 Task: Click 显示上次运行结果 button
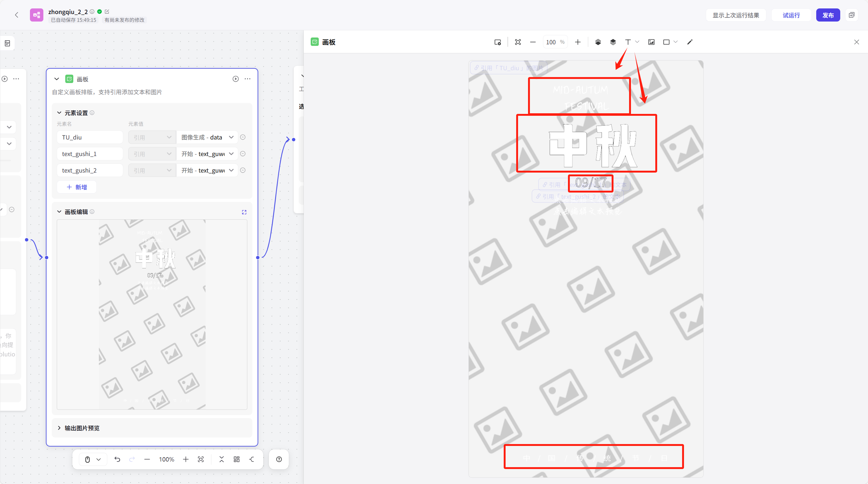736,15
